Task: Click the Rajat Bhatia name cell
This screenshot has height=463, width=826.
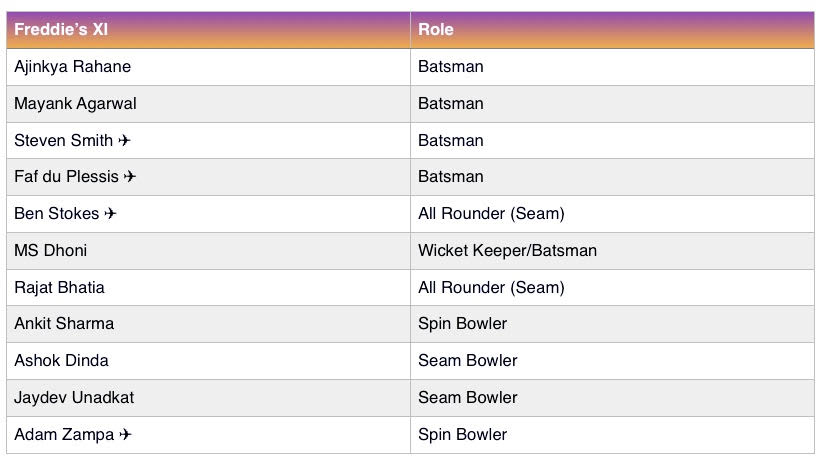Action: 209,288
